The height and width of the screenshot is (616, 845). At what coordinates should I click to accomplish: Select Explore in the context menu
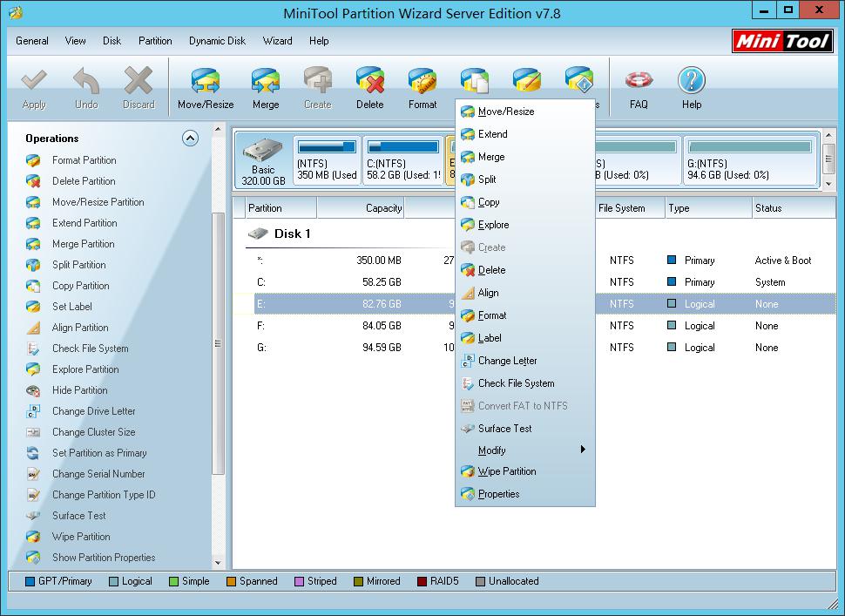point(525,225)
